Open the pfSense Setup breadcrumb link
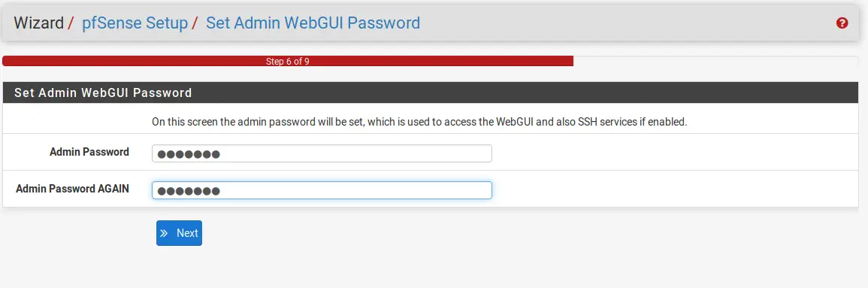Image resolution: width=868 pixels, height=288 pixels. (x=135, y=23)
